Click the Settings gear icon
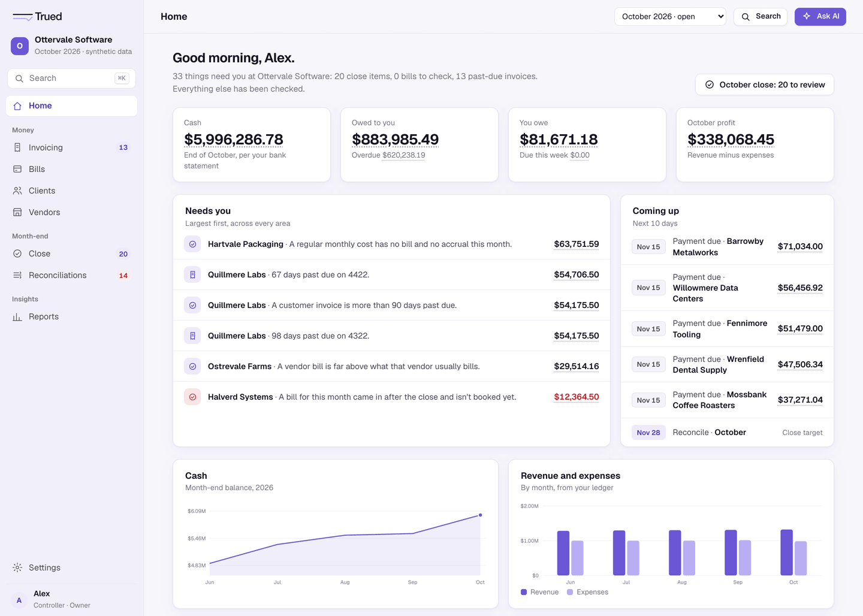This screenshot has width=863, height=616. (x=17, y=567)
